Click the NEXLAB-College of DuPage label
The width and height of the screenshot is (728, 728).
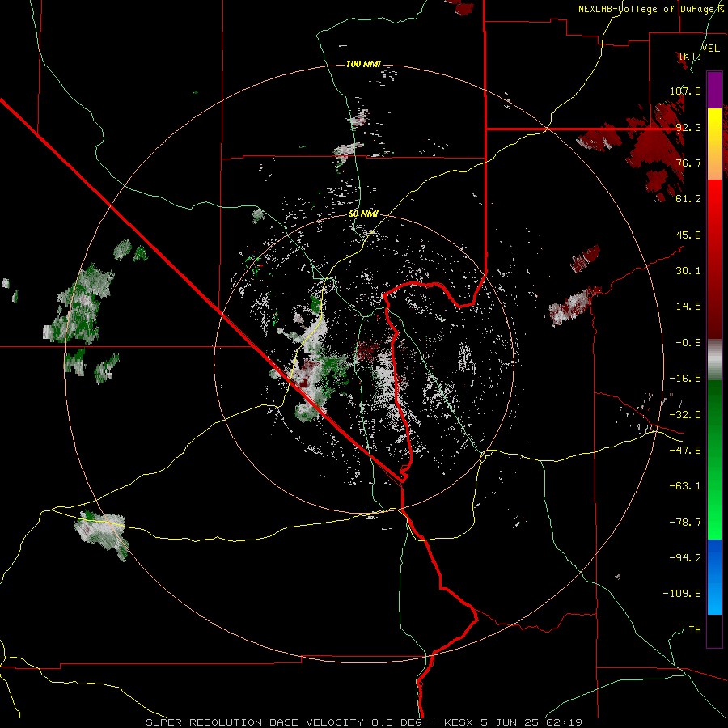653,9
